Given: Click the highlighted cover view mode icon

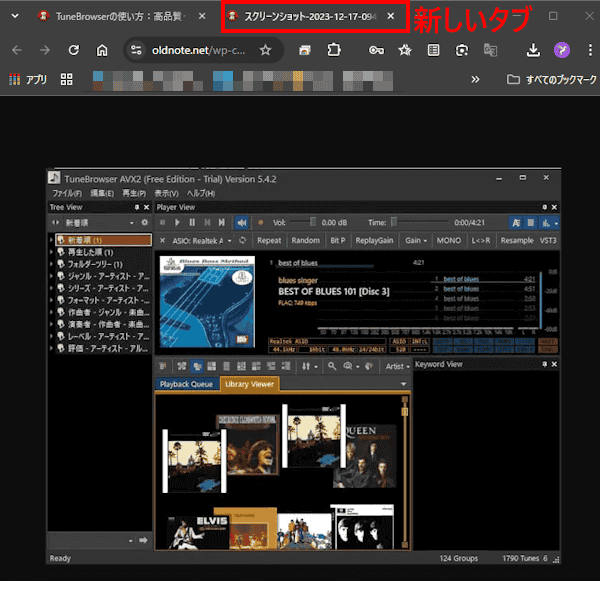Looking at the screenshot, I should pos(197,366).
